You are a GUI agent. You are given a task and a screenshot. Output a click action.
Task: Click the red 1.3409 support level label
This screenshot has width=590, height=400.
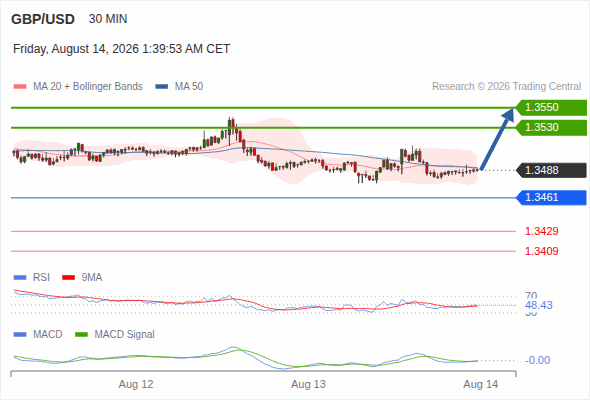pos(541,251)
